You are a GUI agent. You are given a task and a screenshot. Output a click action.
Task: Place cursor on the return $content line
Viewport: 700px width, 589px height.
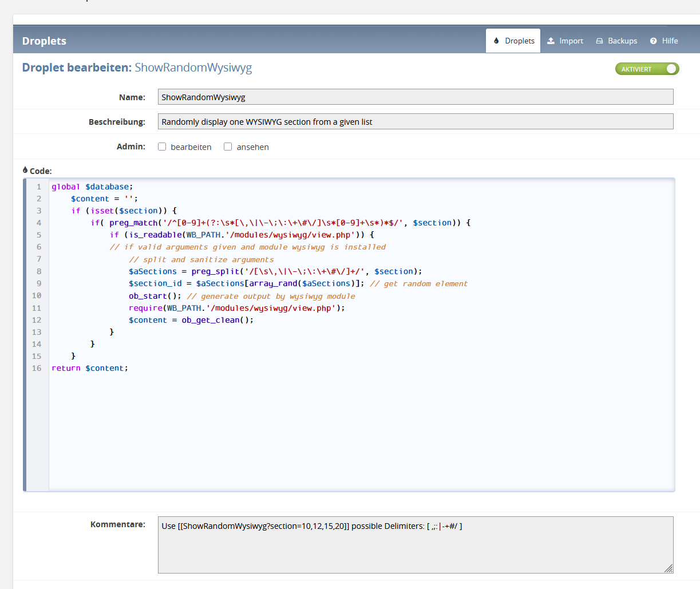90,368
